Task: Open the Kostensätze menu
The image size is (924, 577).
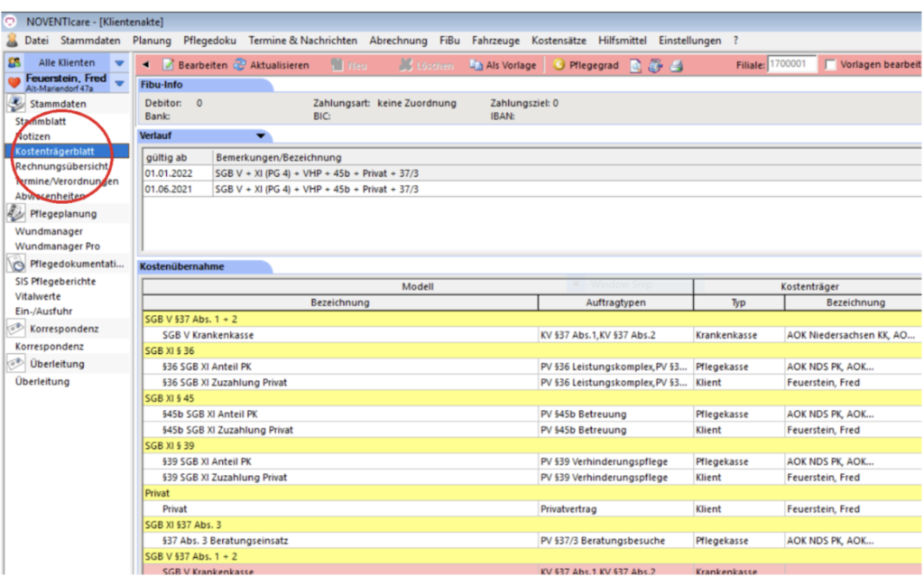Action: [x=559, y=41]
